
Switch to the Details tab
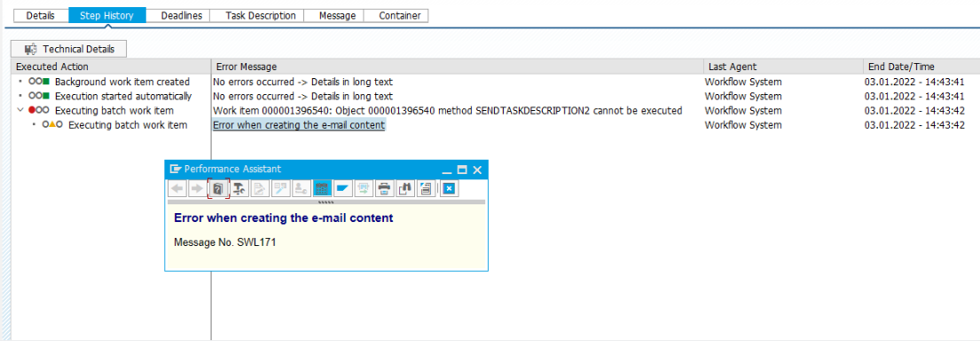[41, 16]
